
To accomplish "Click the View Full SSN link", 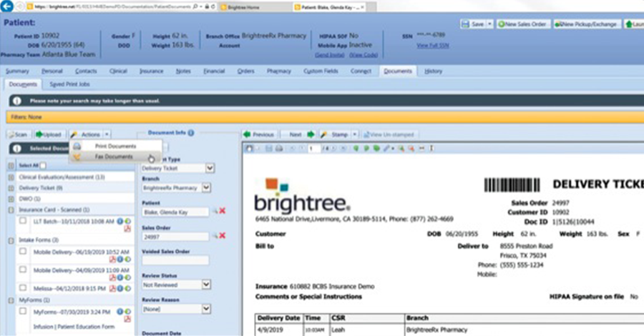I will (x=432, y=46).
